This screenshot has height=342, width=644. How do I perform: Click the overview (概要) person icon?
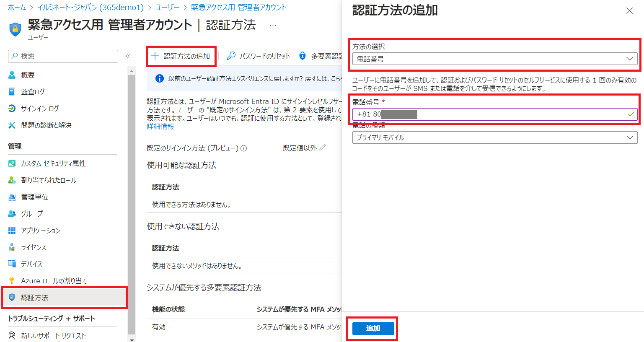pyautogui.click(x=12, y=75)
